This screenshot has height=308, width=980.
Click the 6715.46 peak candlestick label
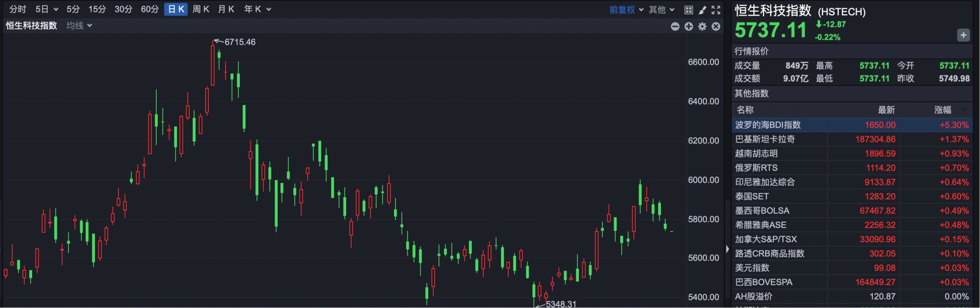239,42
